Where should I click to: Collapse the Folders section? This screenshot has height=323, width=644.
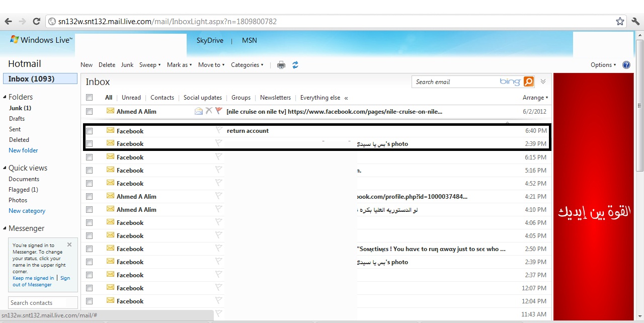coord(5,97)
